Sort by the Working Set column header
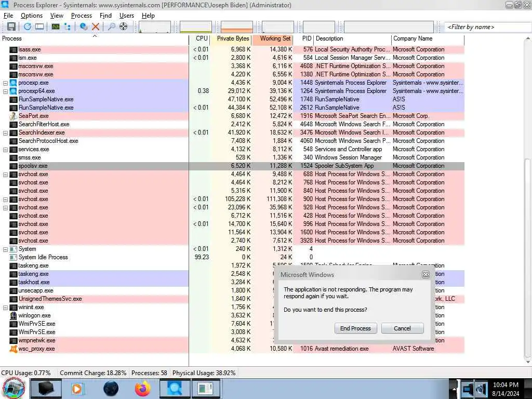The height and width of the screenshot is (399, 532). pos(273,38)
